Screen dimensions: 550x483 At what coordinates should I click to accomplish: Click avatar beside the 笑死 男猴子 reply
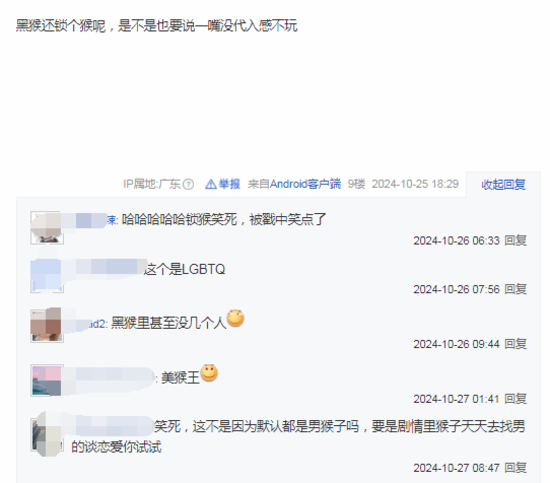[47, 435]
